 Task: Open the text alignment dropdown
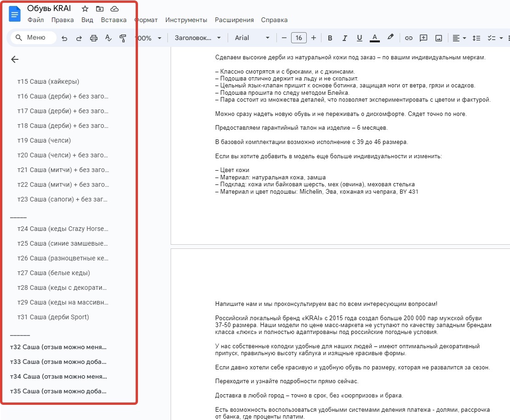tap(459, 38)
